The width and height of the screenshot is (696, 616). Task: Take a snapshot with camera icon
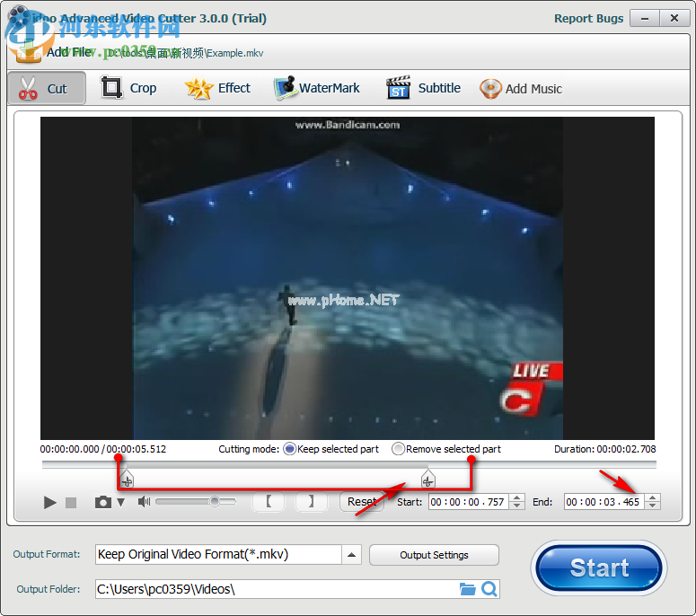(x=103, y=502)
